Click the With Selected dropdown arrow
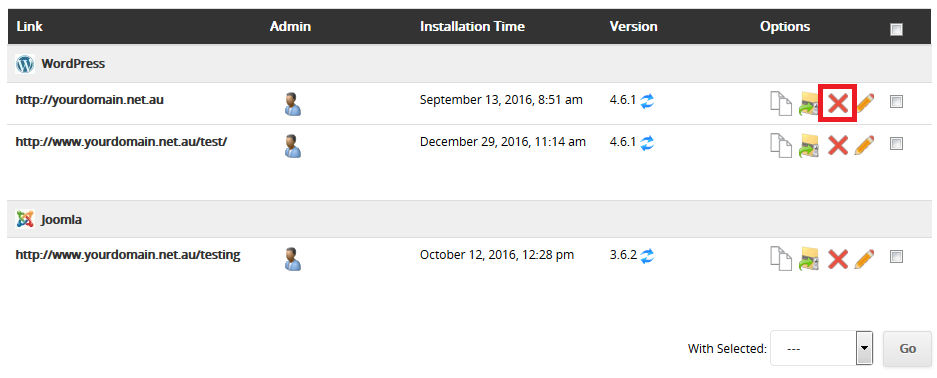This screenshot has height=378, width=937. point(864,348)
